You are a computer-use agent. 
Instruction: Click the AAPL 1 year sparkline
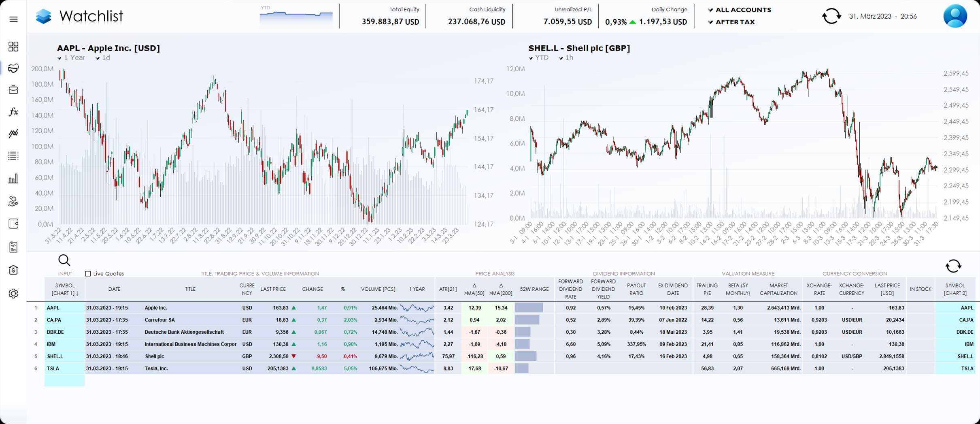[x=417, y=308]
